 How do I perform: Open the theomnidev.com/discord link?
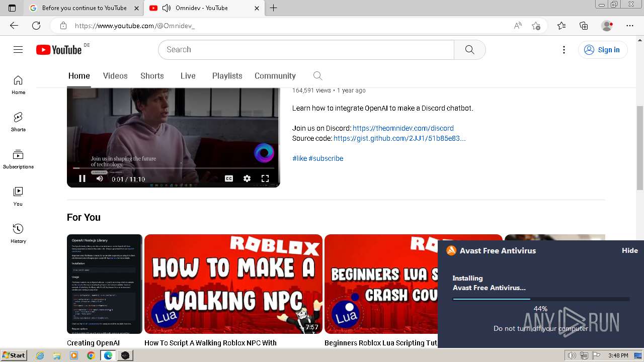point(403,128)
